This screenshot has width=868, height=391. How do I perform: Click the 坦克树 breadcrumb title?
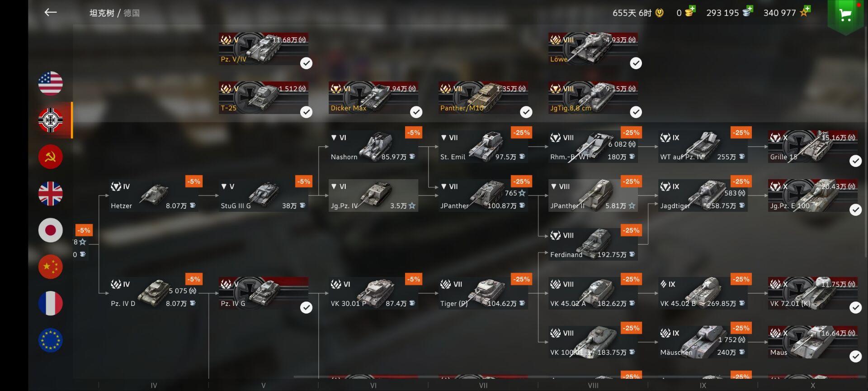point(102,13)
